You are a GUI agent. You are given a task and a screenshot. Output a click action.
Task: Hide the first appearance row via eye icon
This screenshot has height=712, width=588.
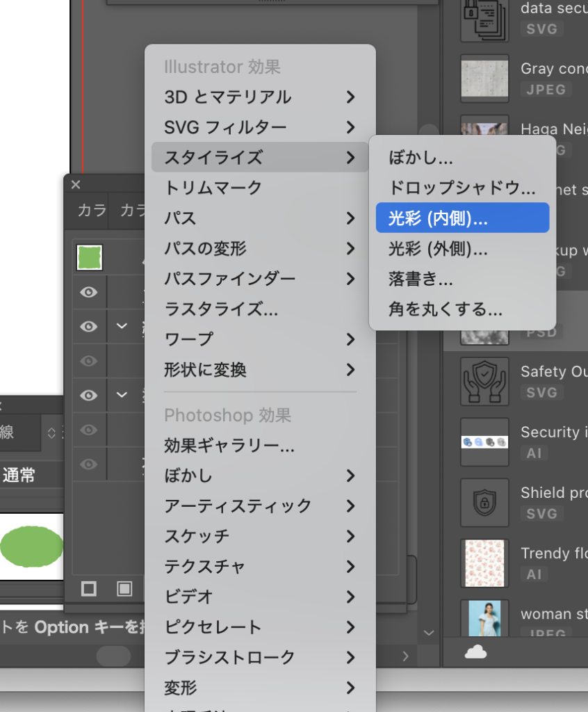89,293
